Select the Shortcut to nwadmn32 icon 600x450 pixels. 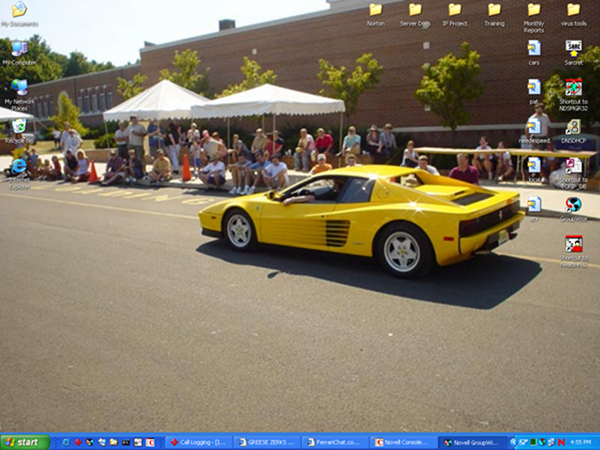[574, 251]
